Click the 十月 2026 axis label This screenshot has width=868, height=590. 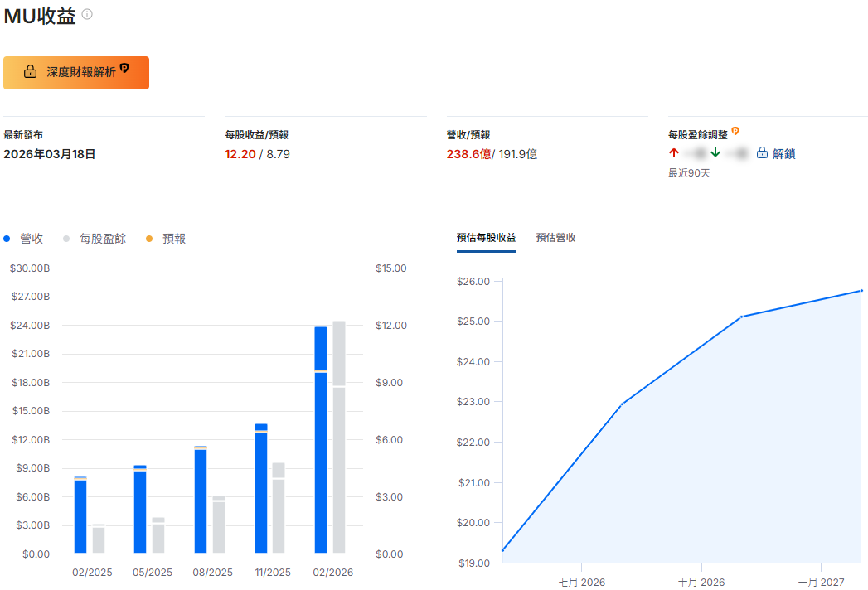[701, 583]
